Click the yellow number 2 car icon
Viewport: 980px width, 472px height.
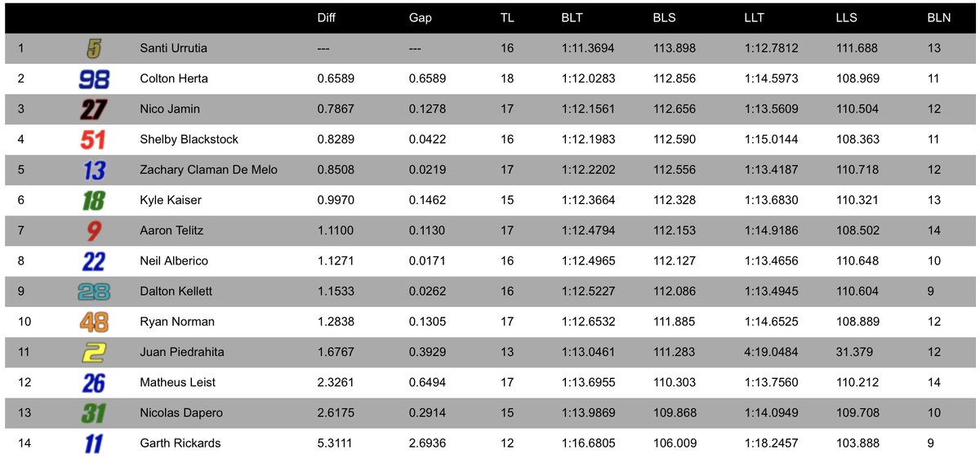click(94, 352)
